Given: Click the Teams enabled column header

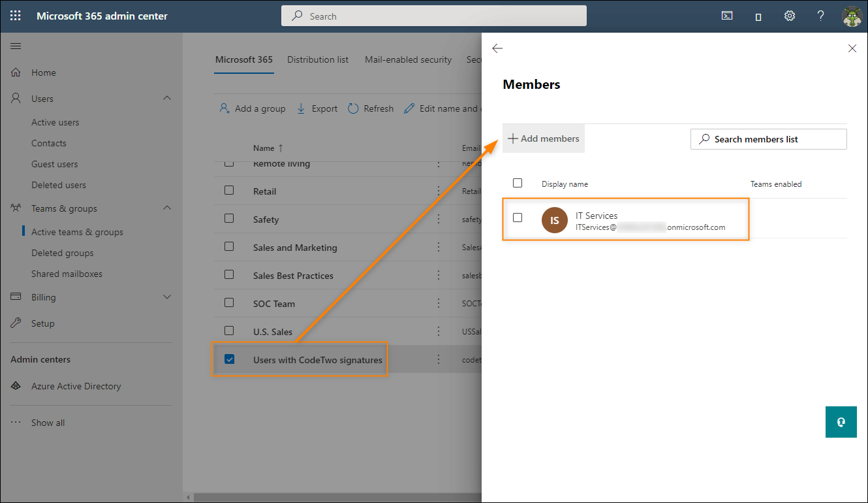Looking at the screenshot, I should (x=776, y=184).
